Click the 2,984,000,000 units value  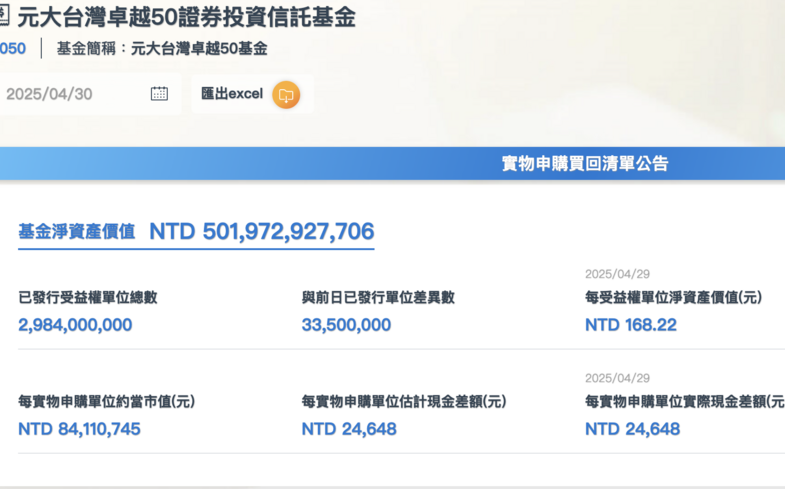[x=75, y=325]
